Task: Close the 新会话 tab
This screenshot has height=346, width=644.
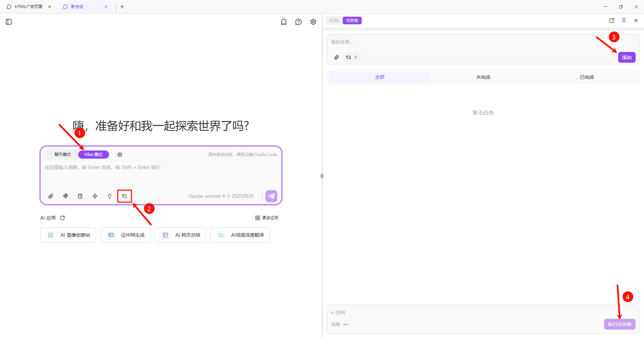Action: click(x=106, y=7)
